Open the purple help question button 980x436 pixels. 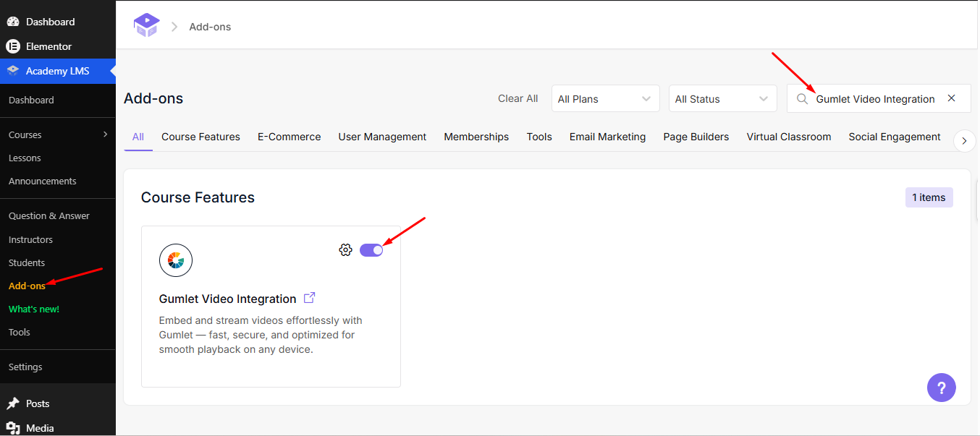[x=942, y=387]
